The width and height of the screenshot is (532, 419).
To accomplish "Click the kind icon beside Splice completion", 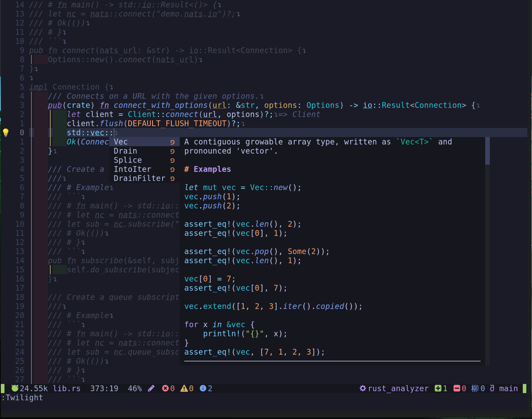I will click(x=172, y=160).
